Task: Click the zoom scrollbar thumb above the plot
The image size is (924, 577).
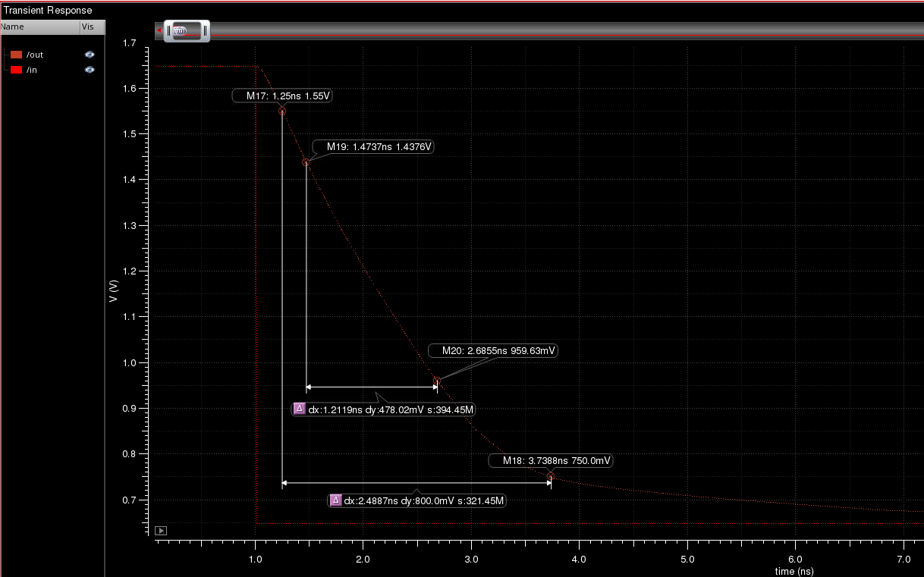Action: click(x=187, y=31)
